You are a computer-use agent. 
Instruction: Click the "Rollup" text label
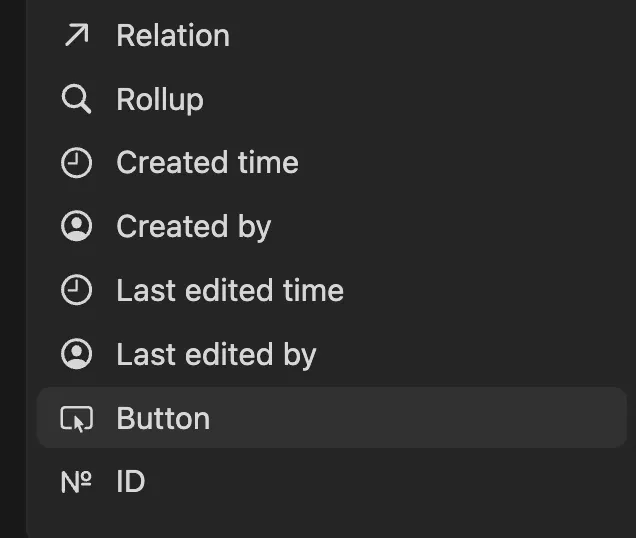(160, 99)
